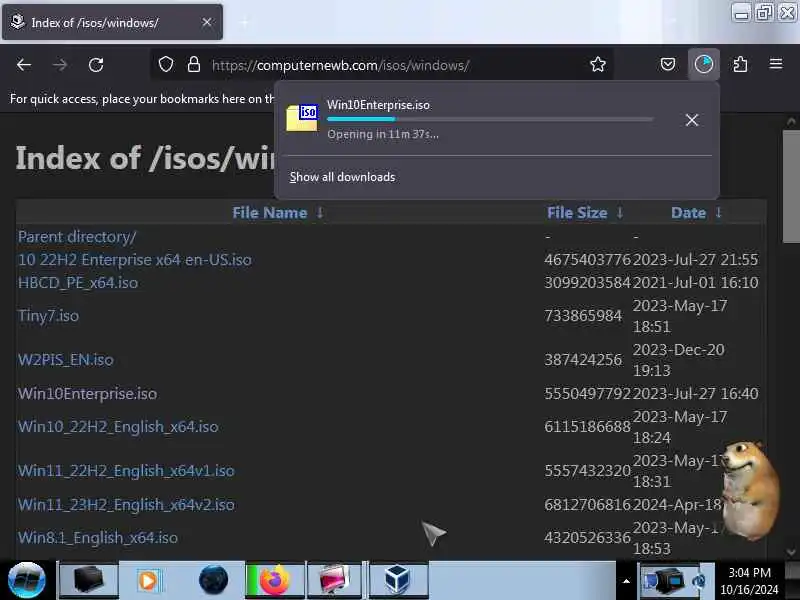The width and height of the screenshot is (800, 600).
Task: Close the Index of /isos/windows/ tab
Action: (x=207, y=22)
